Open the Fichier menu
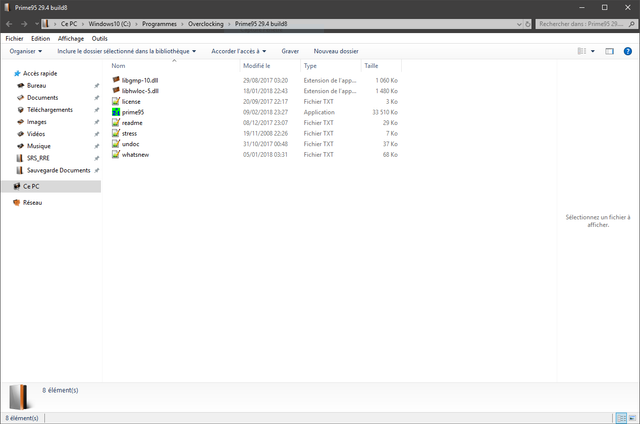Screen dimensions: 640x424 point(14,38)
